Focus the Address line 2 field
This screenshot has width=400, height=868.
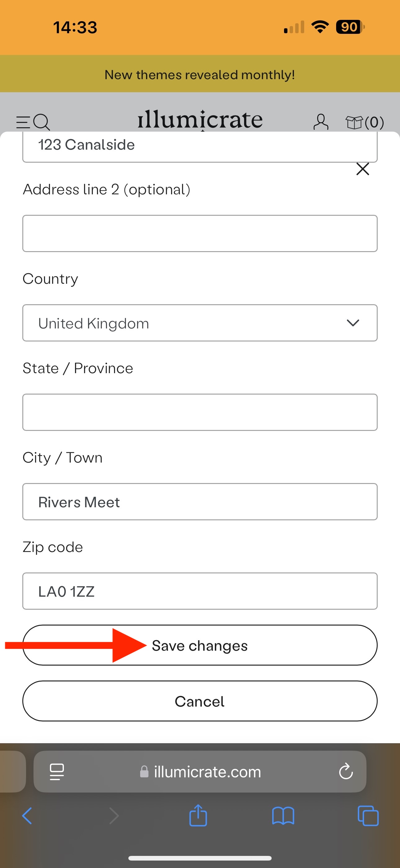[200, 233]
